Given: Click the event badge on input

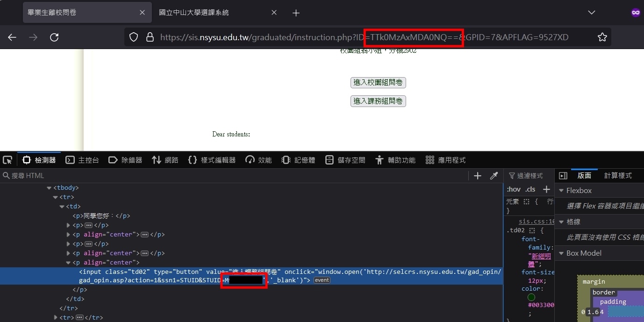Looking at the screenshot, I should click(x=322, y=280).
